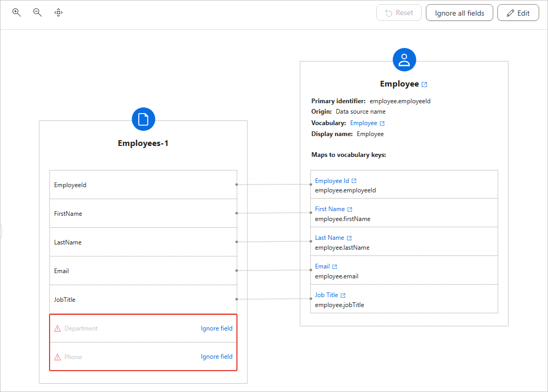Click the employee.employeeId key text in mapping list
Image resolution: width=548 pixels, height=392 pixels.
click(346, 190)
